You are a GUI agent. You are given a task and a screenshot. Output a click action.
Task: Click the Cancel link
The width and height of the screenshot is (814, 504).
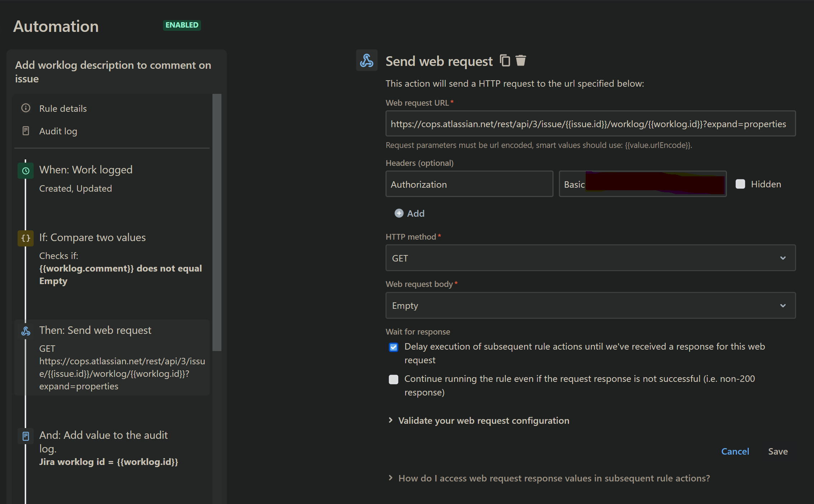tap(735, 451)
